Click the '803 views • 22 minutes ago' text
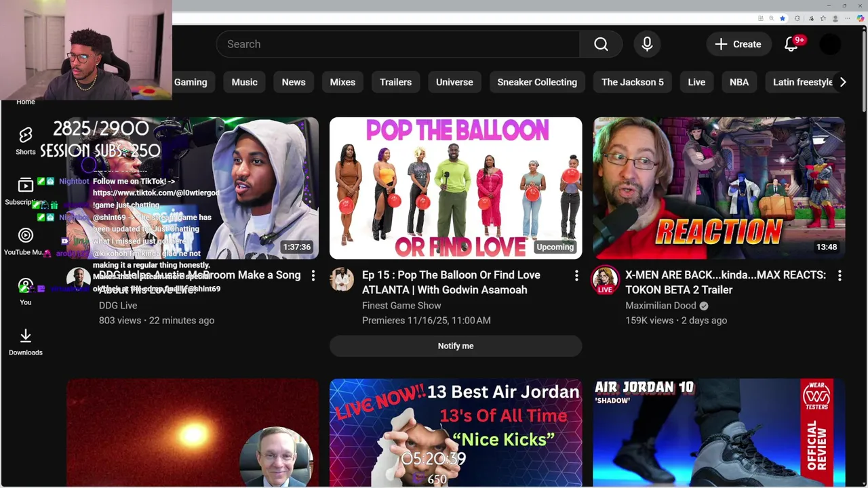This screenshot has width=868, height=488. pos(157,320)
